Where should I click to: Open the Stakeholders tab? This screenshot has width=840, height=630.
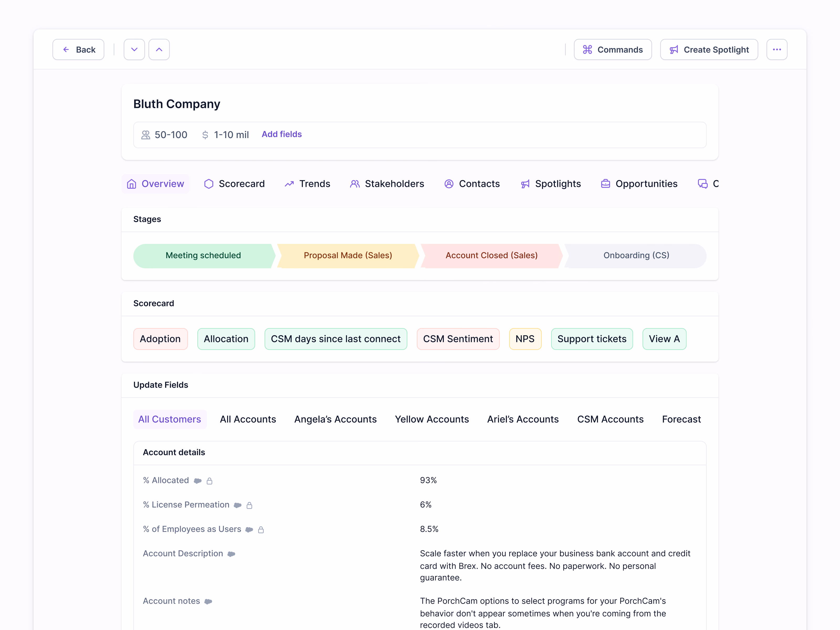pyautogui.click(x=387, y=184)
